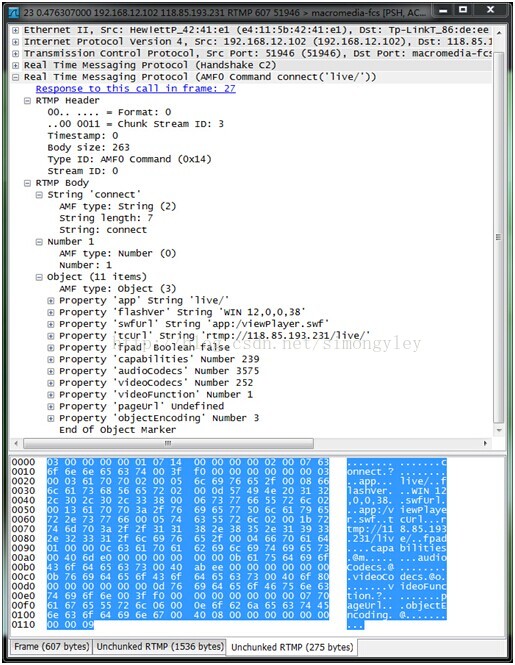Expand Property 'audioCodecs' row
Screen dimensions: 515x665
(x=51, y=372)
